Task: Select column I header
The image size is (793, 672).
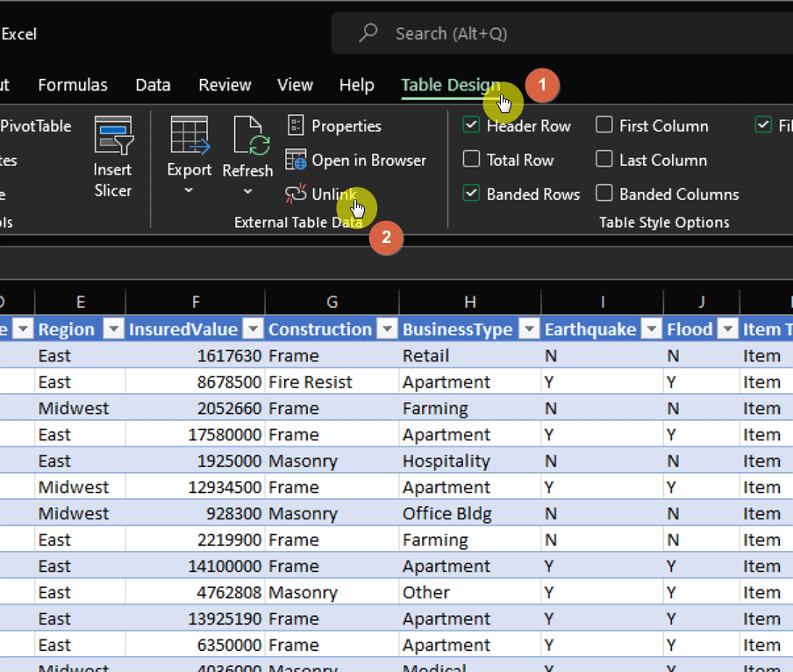Action: coord(602,302)
